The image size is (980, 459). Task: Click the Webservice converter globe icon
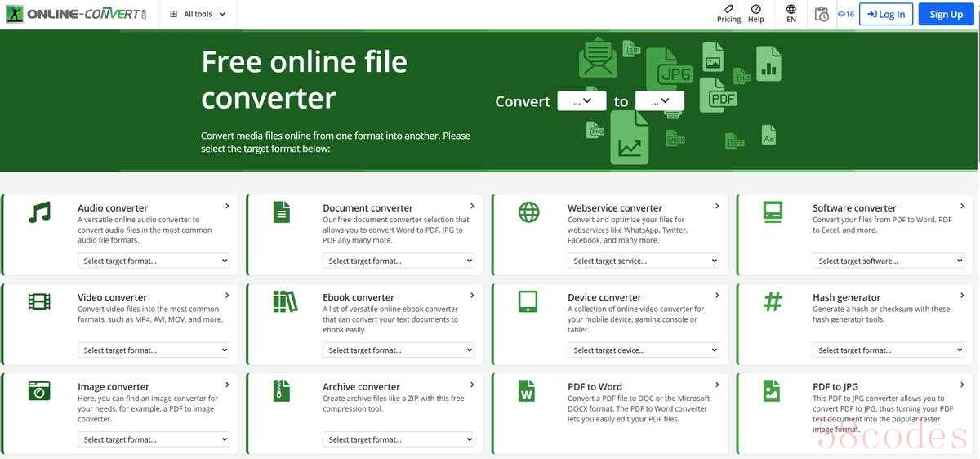[x=529, y=212]
